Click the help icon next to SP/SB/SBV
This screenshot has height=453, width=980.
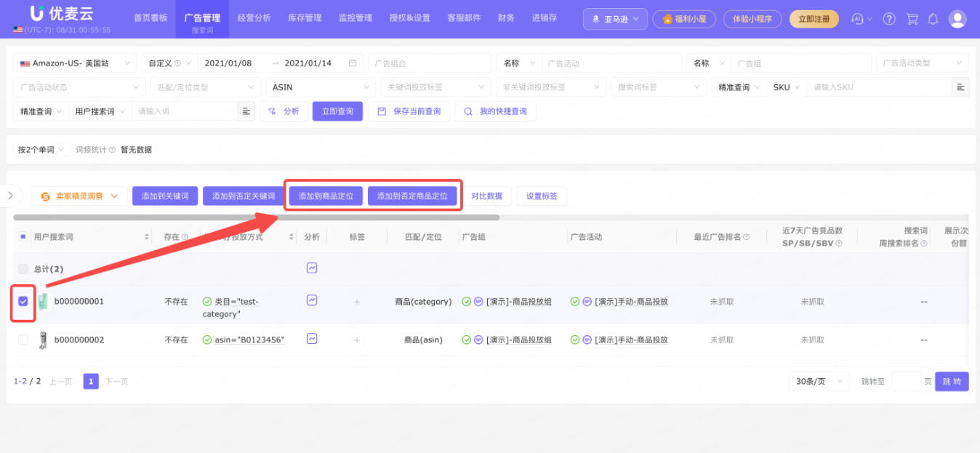839,244
